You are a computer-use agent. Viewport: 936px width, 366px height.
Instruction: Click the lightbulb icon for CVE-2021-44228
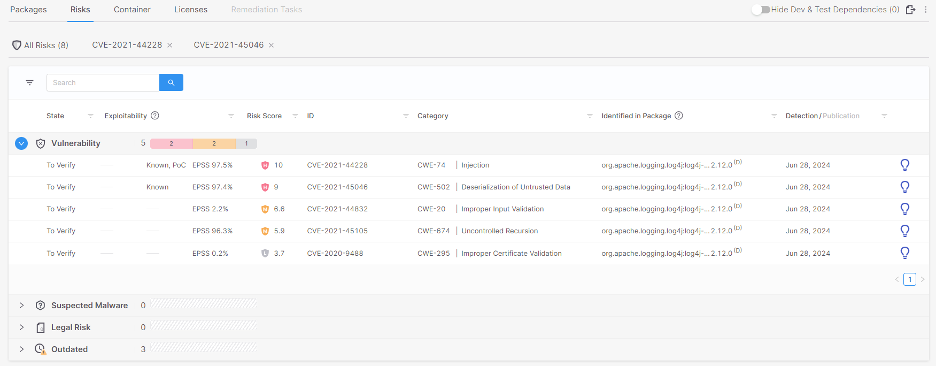pyautogui.click(x=904, y=165)
